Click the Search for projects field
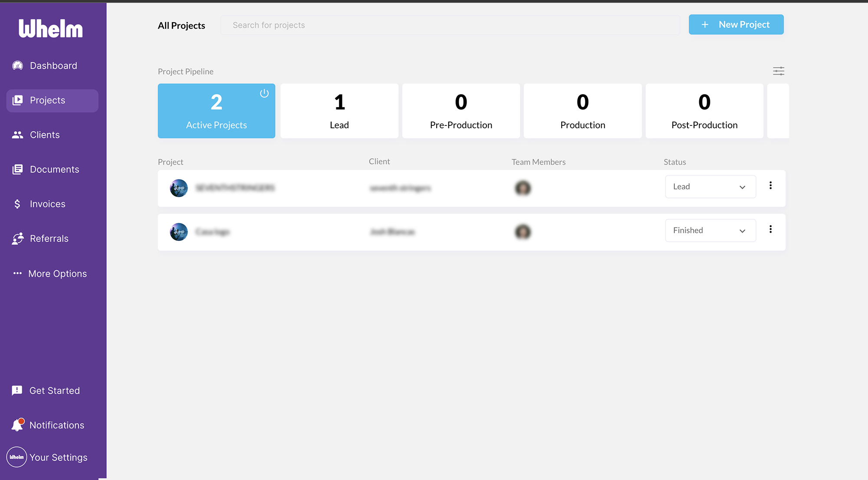868x480 pixels. tap(450, 25)
